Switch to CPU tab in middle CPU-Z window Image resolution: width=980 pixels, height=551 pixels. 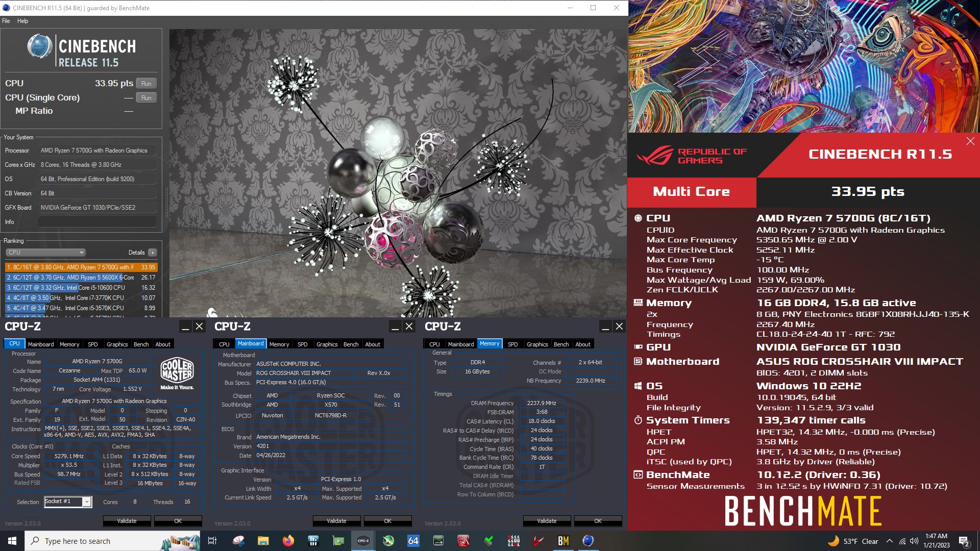click(224, 344)
